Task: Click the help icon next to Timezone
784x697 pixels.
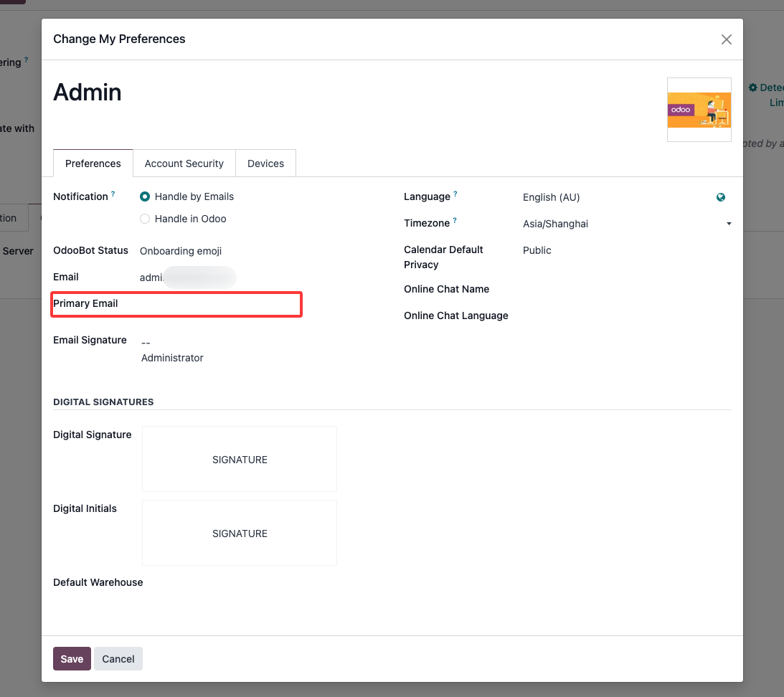Action: pyautogui.click(x=455, y=221)
